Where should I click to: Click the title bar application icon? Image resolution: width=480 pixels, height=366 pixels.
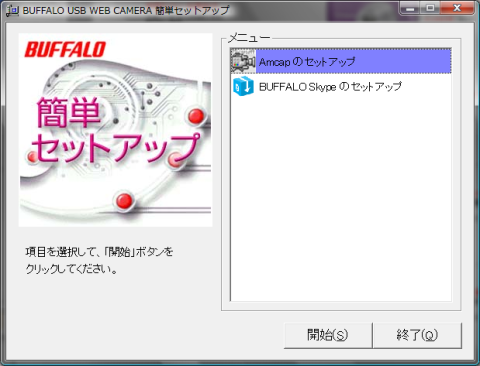tap(13, 10)
